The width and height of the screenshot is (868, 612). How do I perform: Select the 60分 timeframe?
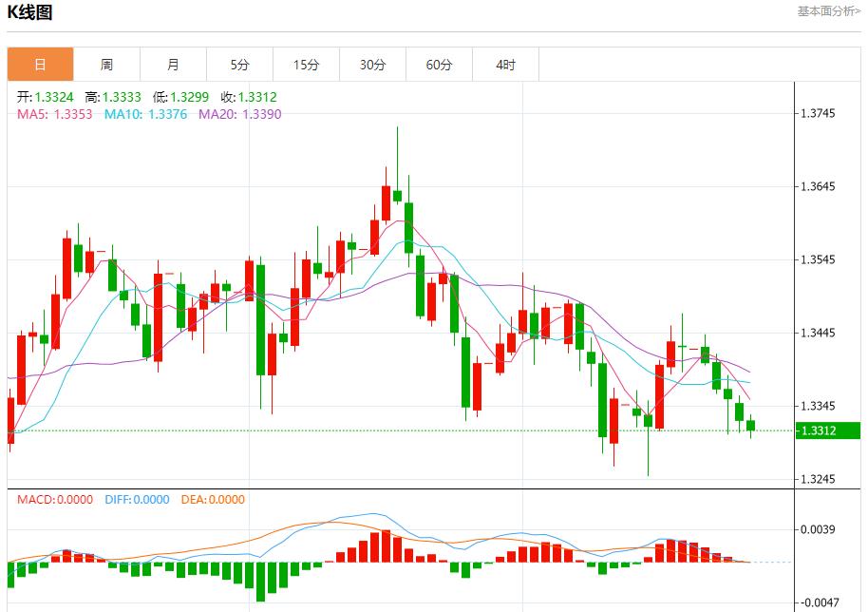pos(439,64)
